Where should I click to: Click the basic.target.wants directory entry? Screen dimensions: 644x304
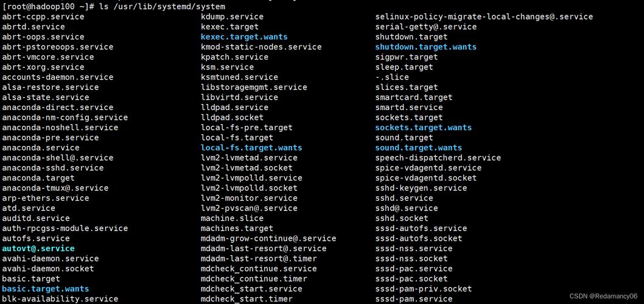click(46, 289)
